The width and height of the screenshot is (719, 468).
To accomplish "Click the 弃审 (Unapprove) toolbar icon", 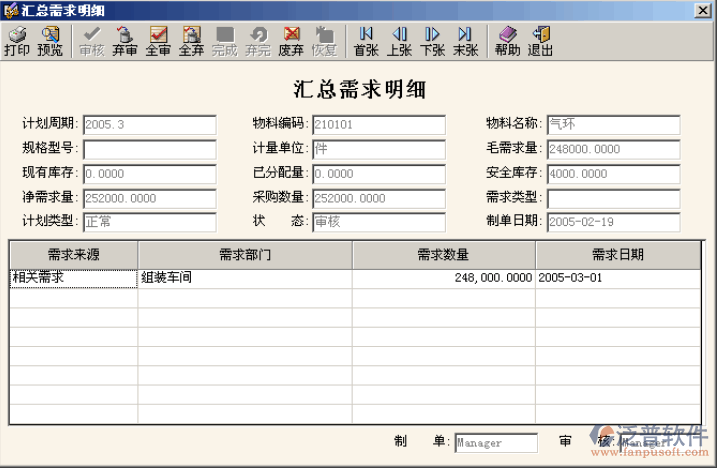I will [x=125, y=41].
